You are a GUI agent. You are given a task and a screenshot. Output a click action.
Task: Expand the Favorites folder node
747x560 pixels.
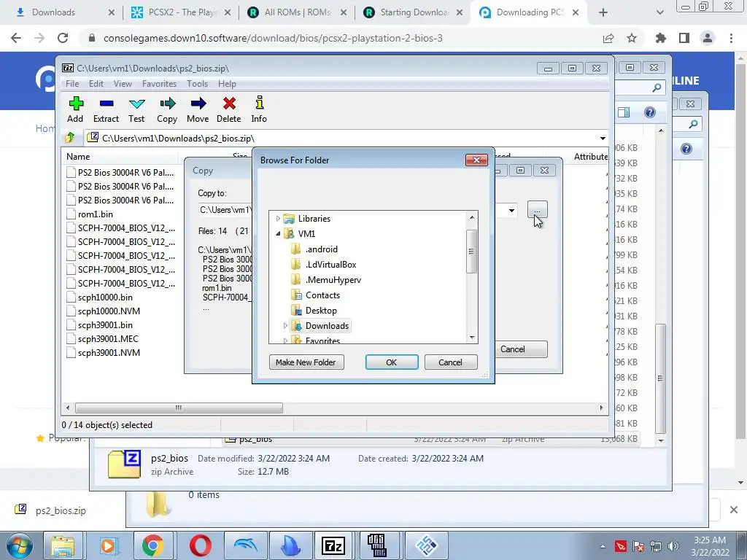pos(285,341)
